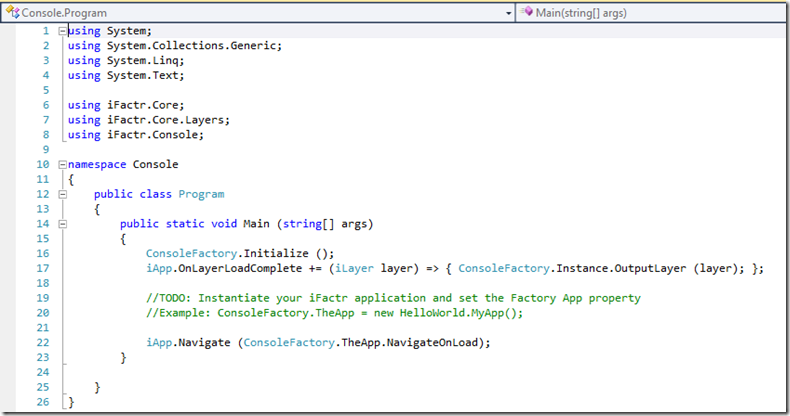The height and width of the screenshot is (416, 790).
Task: Click 'System.Linq' on line 3
Action: coord(143,61)
